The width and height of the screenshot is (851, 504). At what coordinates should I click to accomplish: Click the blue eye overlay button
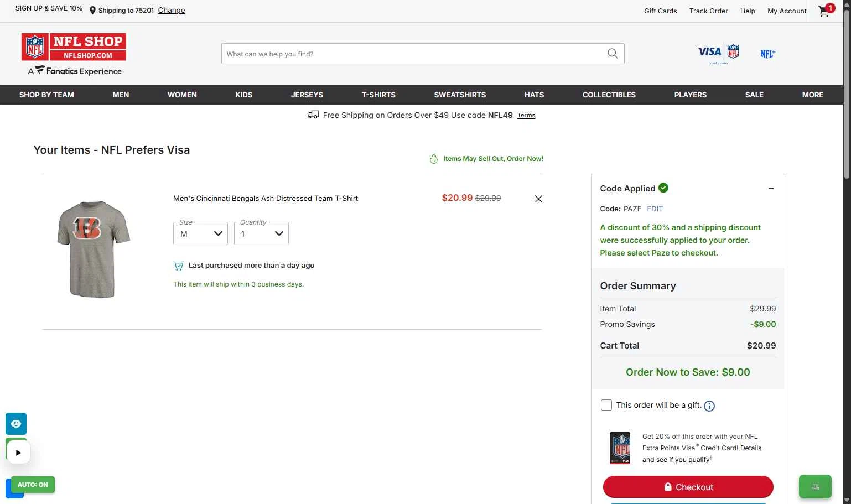click(x=16, y=424)
